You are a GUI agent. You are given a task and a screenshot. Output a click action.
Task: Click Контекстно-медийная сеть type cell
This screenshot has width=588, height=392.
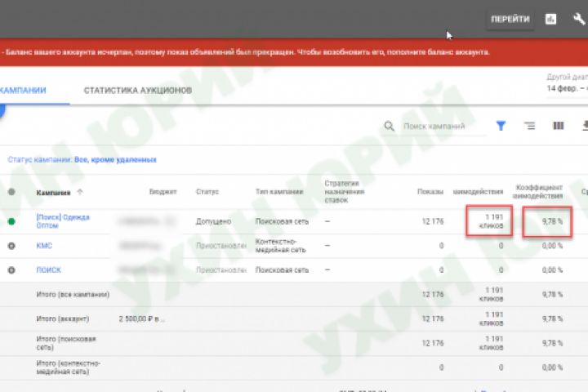[x=280, y=246]
